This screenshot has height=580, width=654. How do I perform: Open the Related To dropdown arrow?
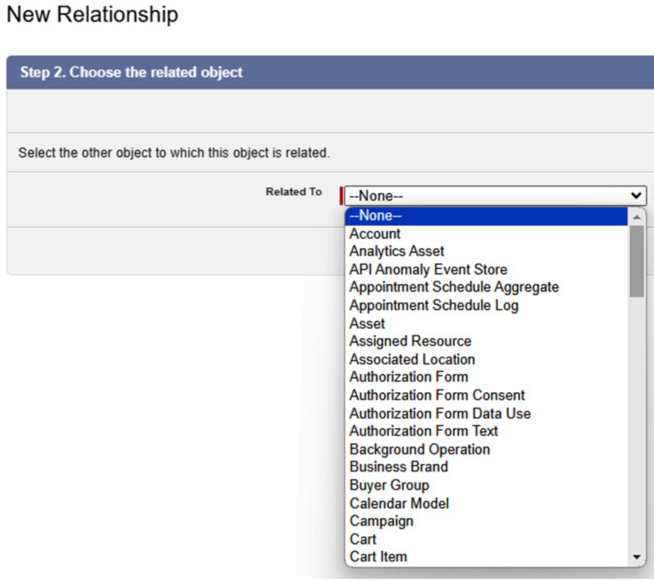[636, 196]
